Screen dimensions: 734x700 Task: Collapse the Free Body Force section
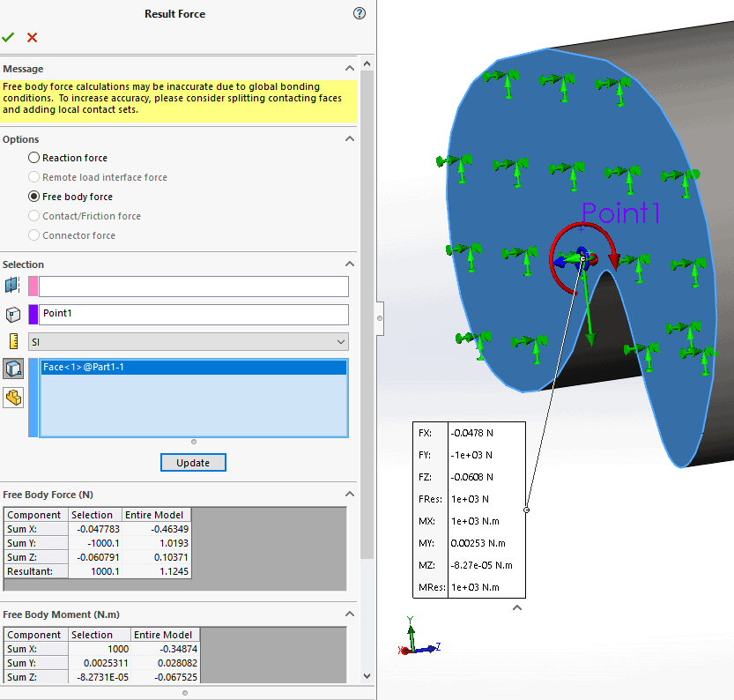[350, 495]
